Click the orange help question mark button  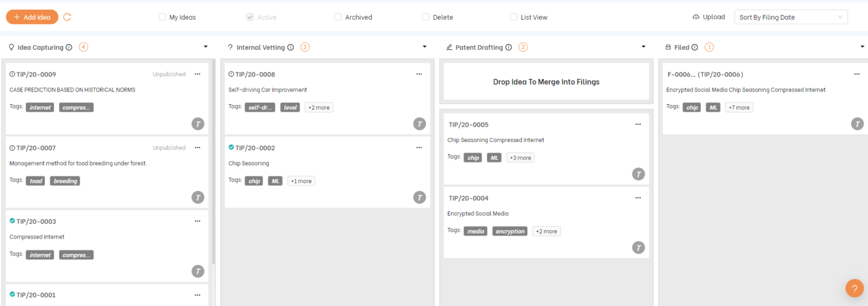(x=854, y=288)
